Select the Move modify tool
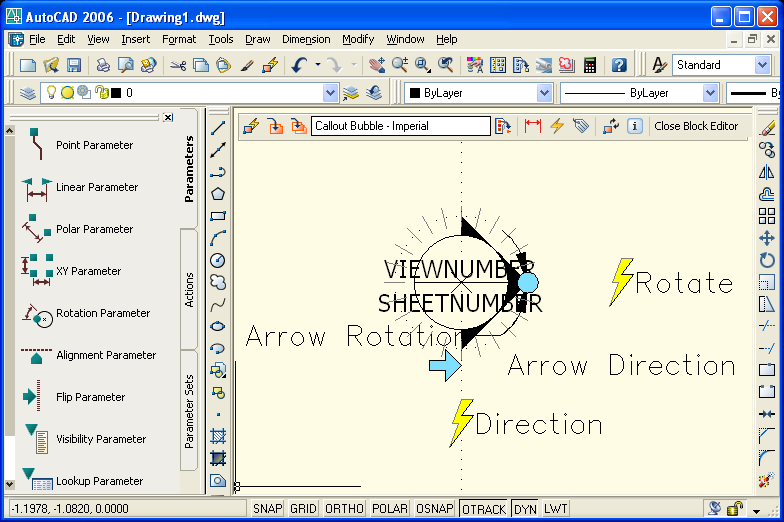This screenshot has width=784, height=522. click(x=767, y=238)
